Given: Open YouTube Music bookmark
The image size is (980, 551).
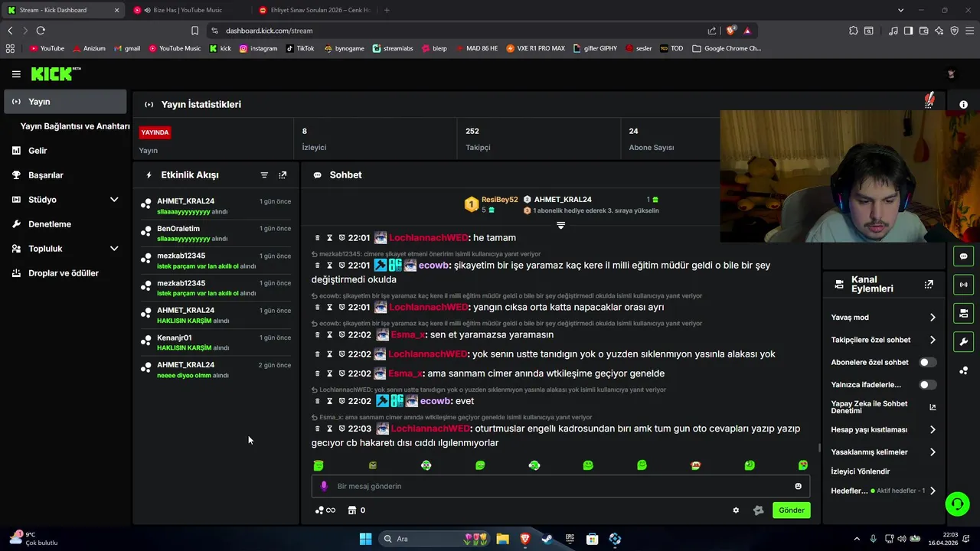Looking at the screenshot, I should click(175, 48).
